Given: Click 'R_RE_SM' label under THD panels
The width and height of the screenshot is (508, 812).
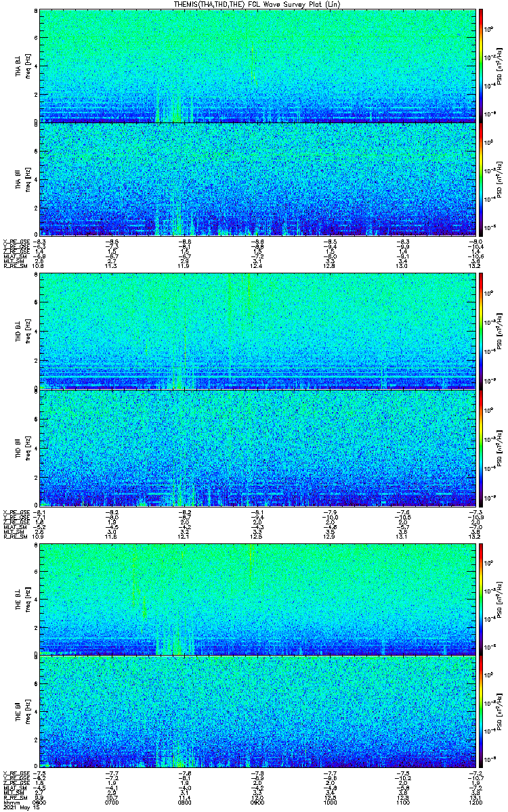Looking at the screenshot, I should tap(14, 537).
